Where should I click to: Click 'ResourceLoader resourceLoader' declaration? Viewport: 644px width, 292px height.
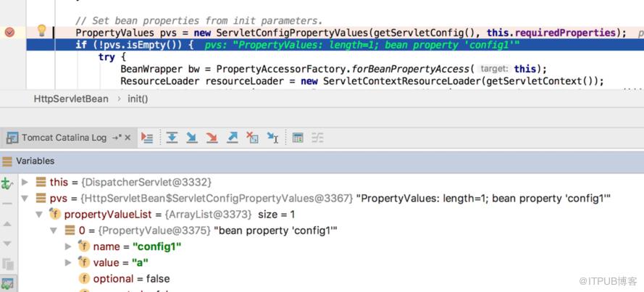coord(201,81)
